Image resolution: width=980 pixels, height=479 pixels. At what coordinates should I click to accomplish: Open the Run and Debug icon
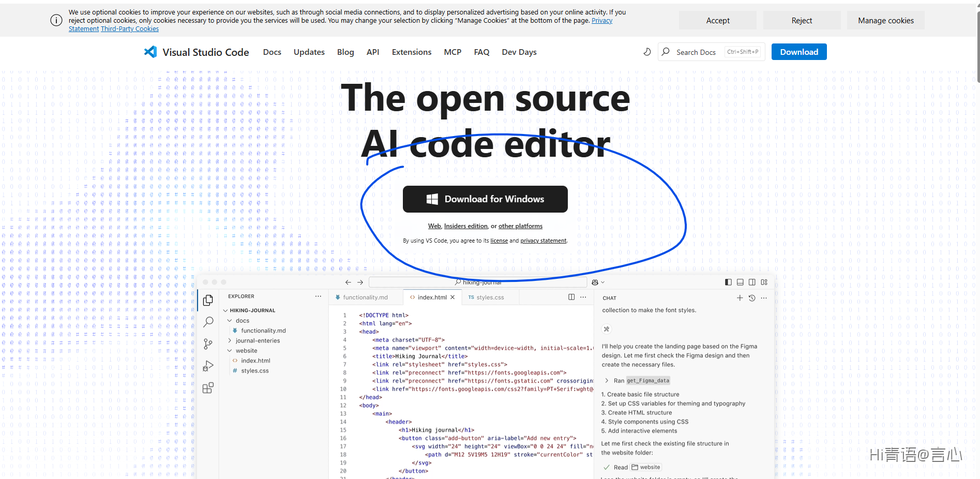[208, 366]
